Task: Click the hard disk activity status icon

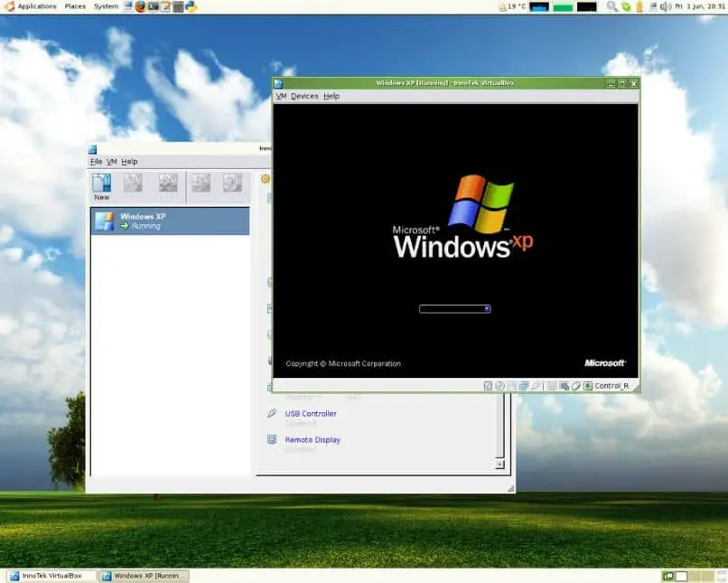Action: 488,386
